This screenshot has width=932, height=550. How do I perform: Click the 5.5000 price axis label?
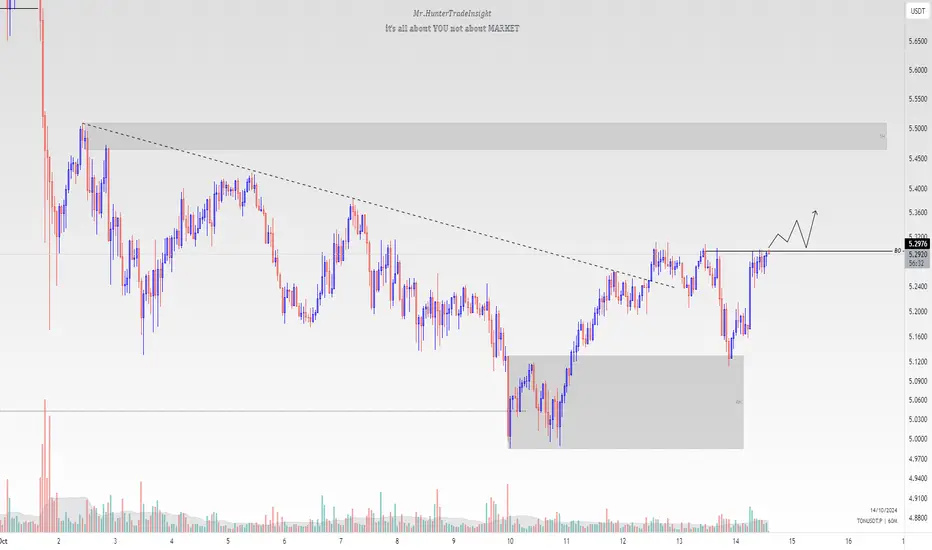coord(918,128)
